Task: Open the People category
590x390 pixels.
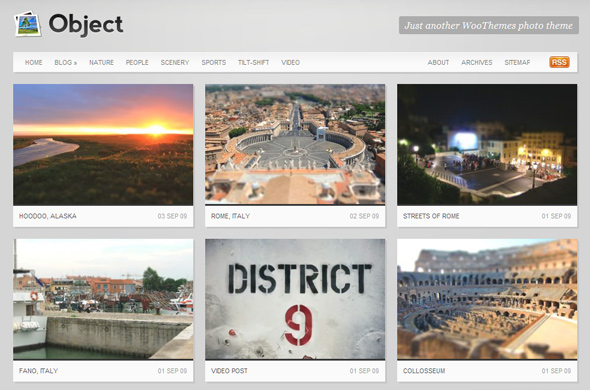Action: (137, 62)
